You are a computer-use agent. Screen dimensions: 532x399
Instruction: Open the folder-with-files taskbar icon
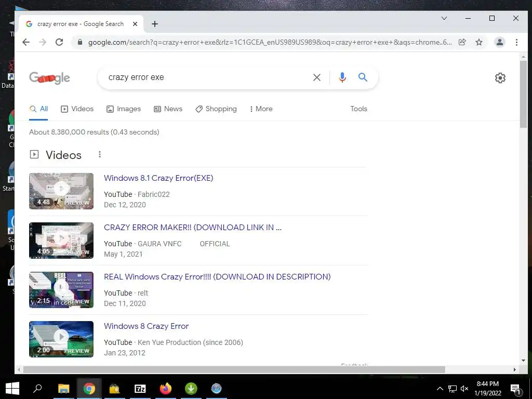[x=115, y=389]
